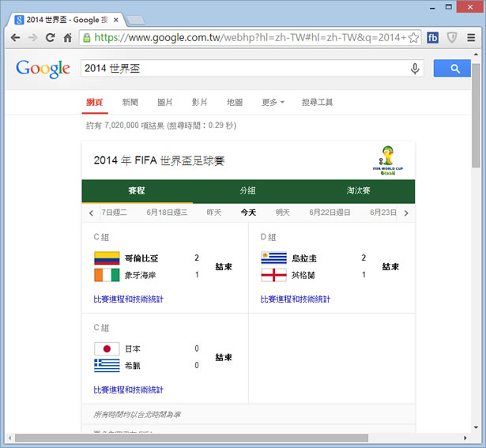486x448 pixels.
Task: Start voice search with microphone icon
Action: 415,69
